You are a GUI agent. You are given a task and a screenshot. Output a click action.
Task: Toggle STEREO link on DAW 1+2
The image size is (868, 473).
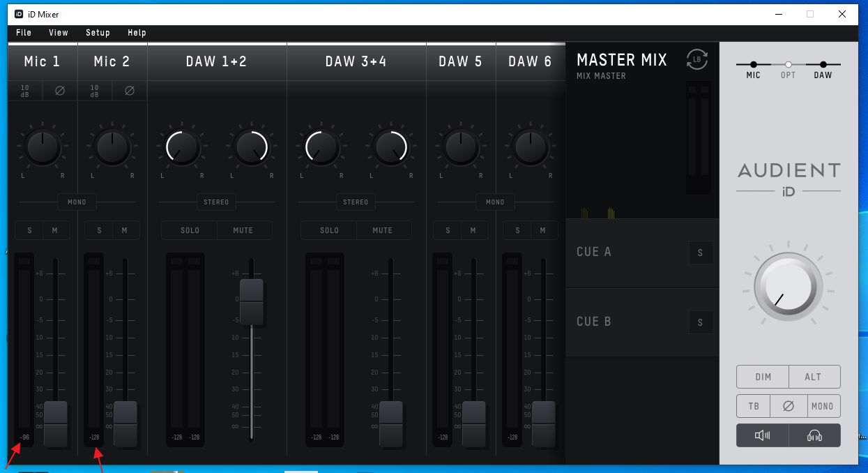(216, 202)
